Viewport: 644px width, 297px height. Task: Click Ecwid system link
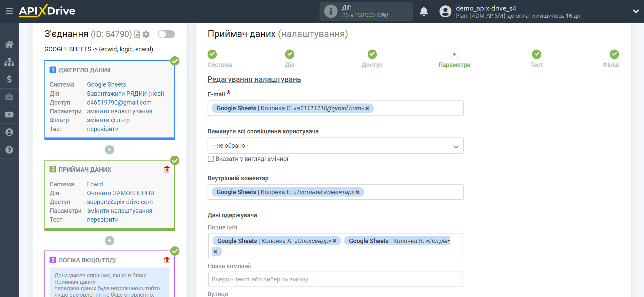coord(95,184)
